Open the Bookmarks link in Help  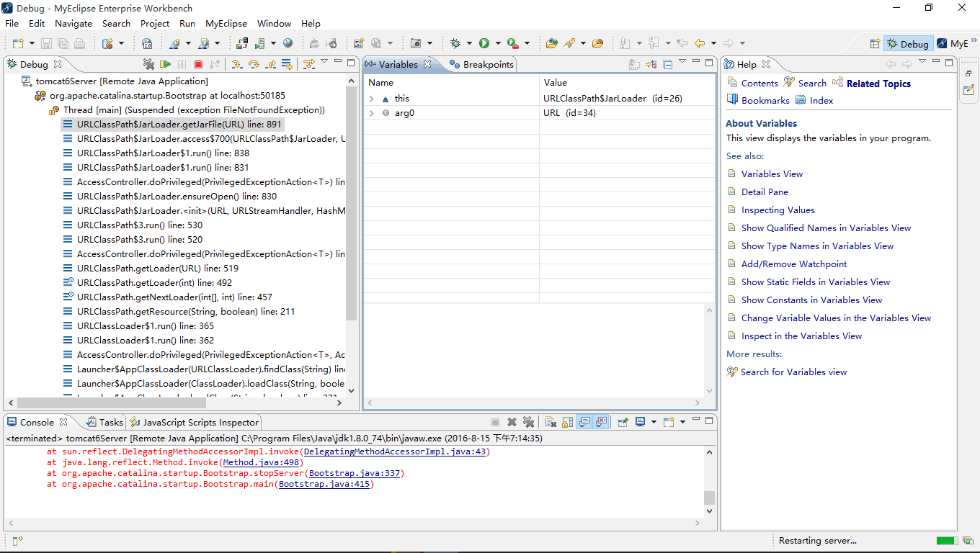[765, 100]
